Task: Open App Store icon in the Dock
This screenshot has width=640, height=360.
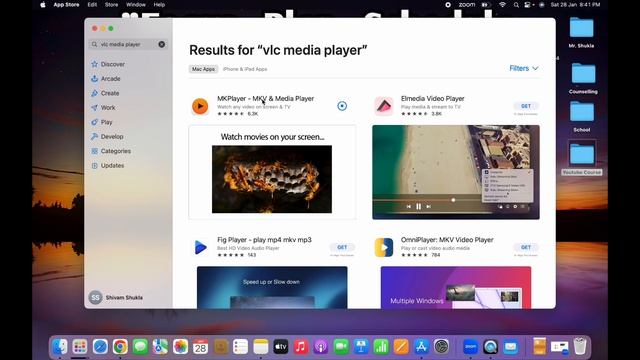Action: 421,347
